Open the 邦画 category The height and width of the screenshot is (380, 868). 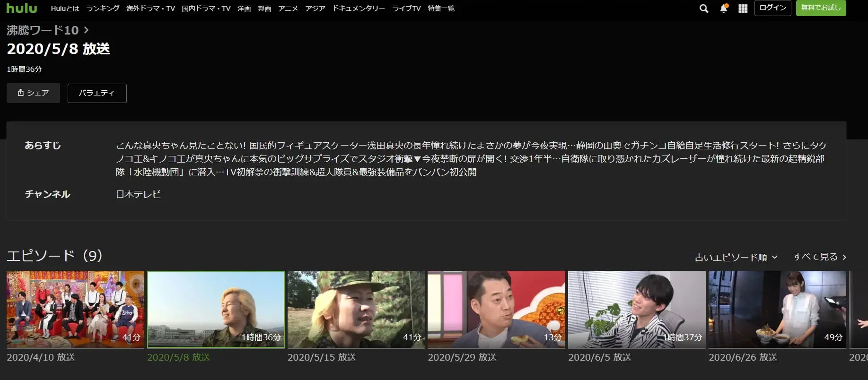[x=264, y=9]
